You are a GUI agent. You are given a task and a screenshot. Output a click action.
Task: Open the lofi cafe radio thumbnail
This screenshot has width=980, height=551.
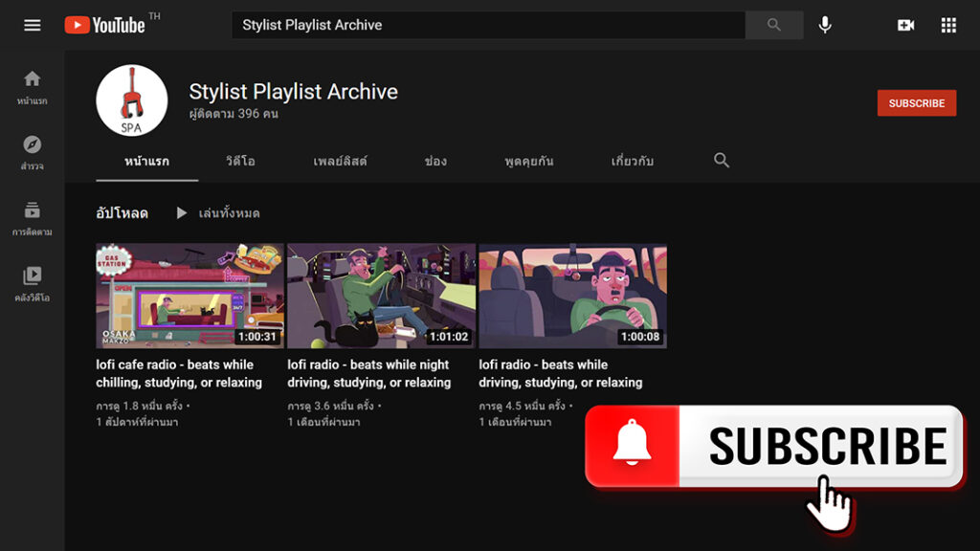tap(189, 296)
